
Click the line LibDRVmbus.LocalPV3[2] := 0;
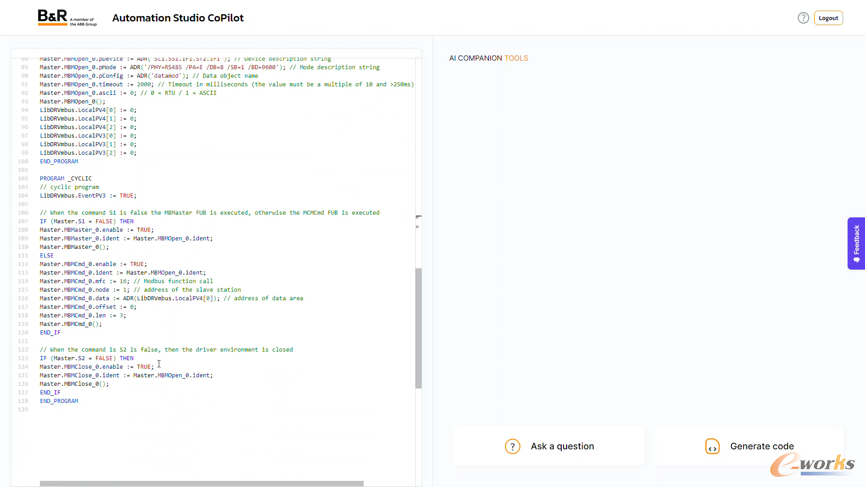click(x=88, y=153)
